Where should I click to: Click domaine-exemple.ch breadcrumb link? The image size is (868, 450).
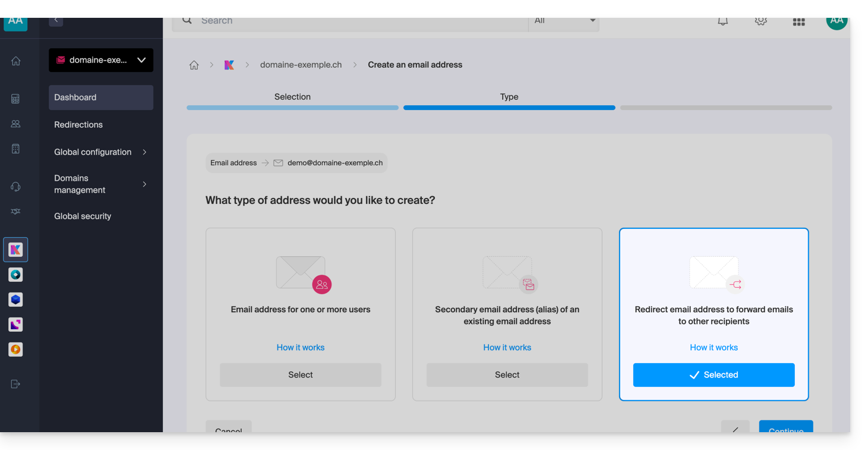click(x=301, y=65)
